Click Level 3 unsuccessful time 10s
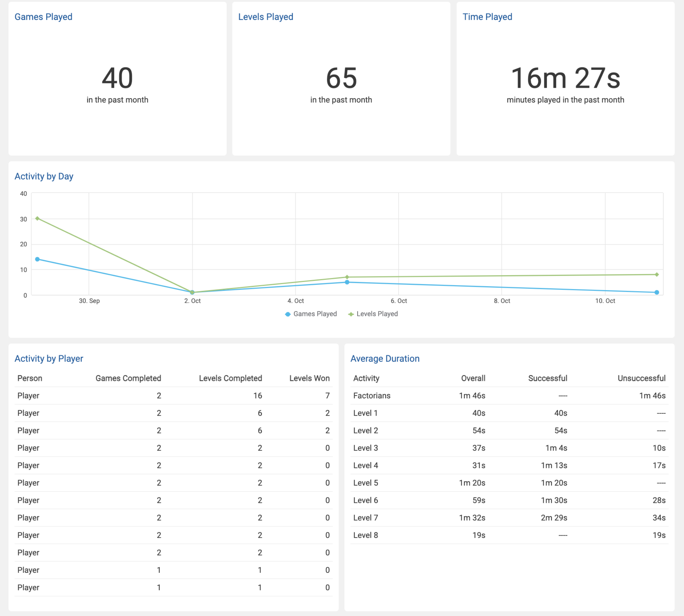This screenshot has width=684, height=616. click(x=659, y=448)
